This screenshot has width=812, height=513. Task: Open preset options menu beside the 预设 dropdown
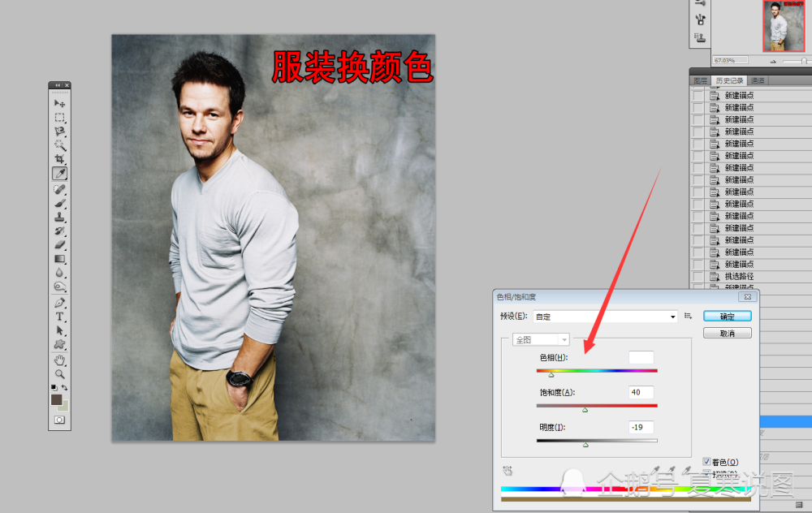pos(689,316)
